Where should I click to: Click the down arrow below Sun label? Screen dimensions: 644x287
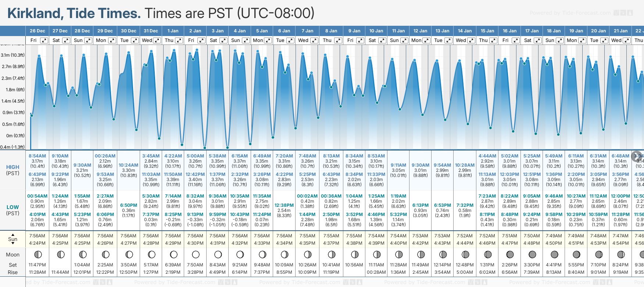13,244
